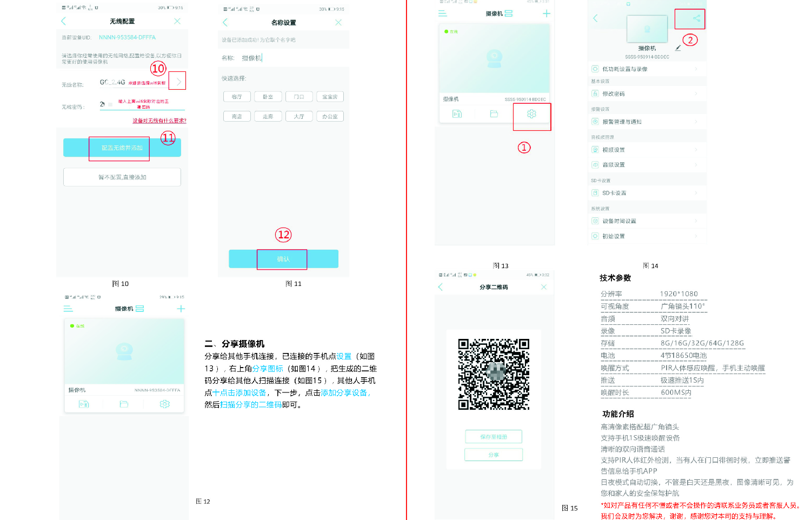Expand 视频设置 row chevron

[696, 150]
